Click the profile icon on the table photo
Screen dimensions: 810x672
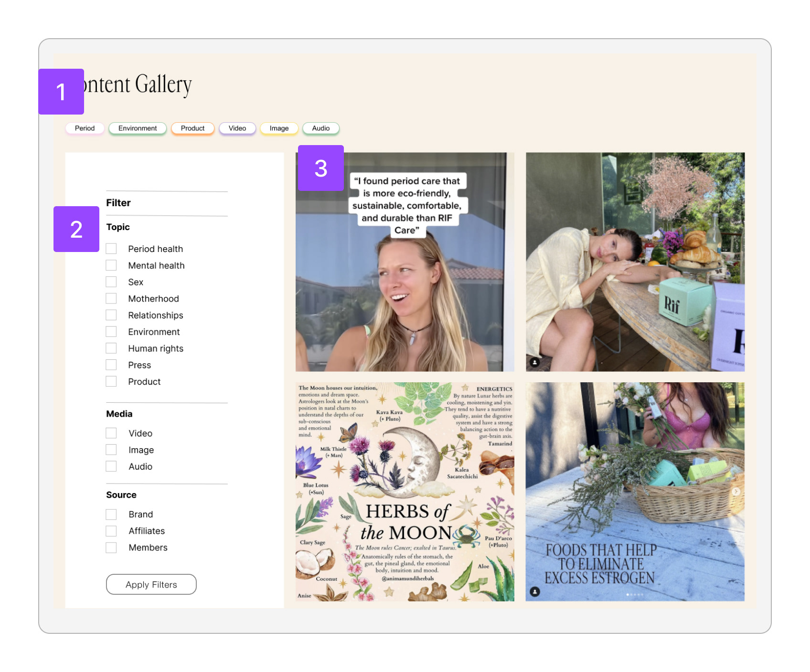pos(535,362)
